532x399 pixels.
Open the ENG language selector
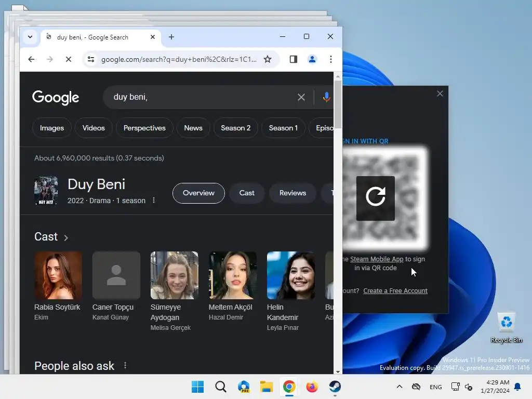coord(436,387)
